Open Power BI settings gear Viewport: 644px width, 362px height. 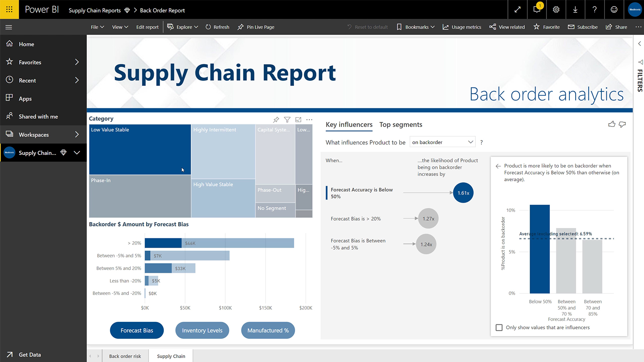(556, 10)
